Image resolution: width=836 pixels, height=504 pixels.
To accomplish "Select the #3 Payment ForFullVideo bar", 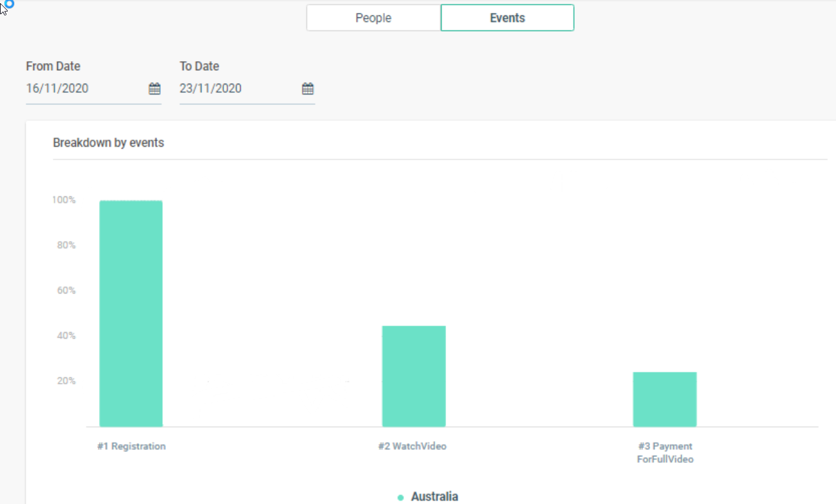I will (x=665, y=399).
